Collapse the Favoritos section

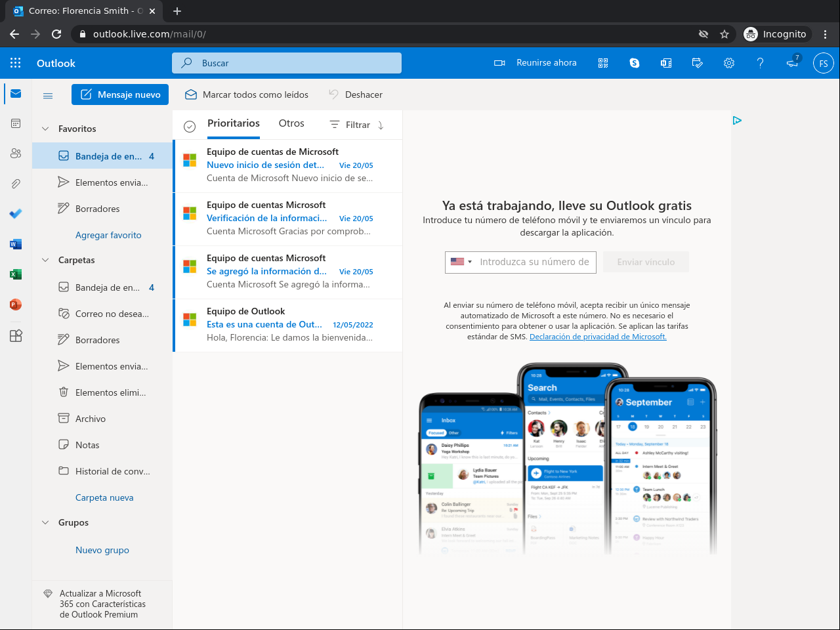[45, 129]
